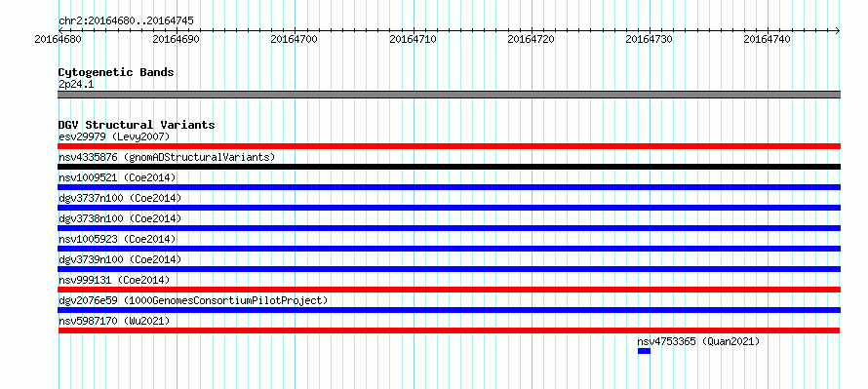Click the 2p24.1 band label

point(76,85)
